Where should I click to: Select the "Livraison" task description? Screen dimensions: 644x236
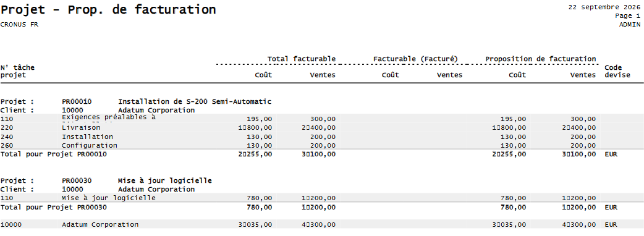[x=81, y=128]
